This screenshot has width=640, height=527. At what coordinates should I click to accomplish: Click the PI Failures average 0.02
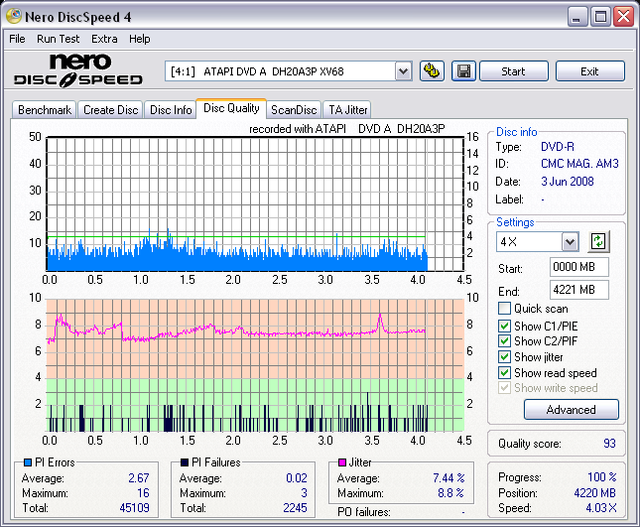(296, 478)
